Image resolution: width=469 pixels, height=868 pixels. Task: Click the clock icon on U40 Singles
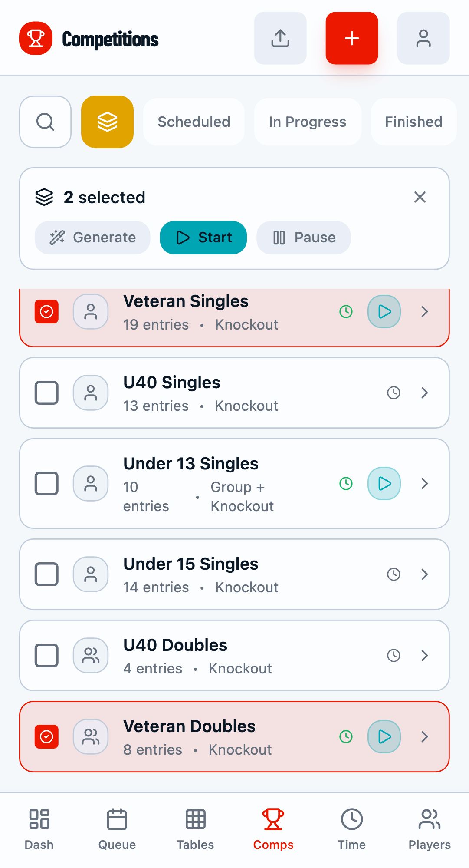pos(394,393)
